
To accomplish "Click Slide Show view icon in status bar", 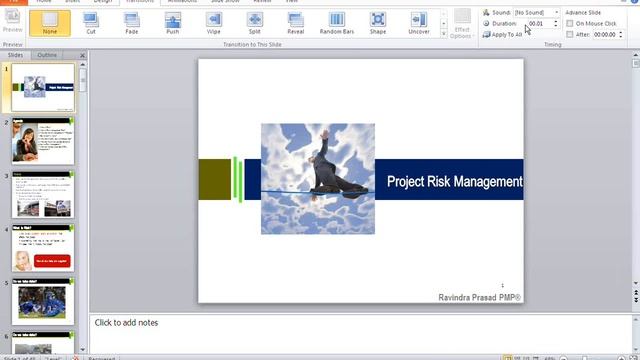I will point(536,358).
